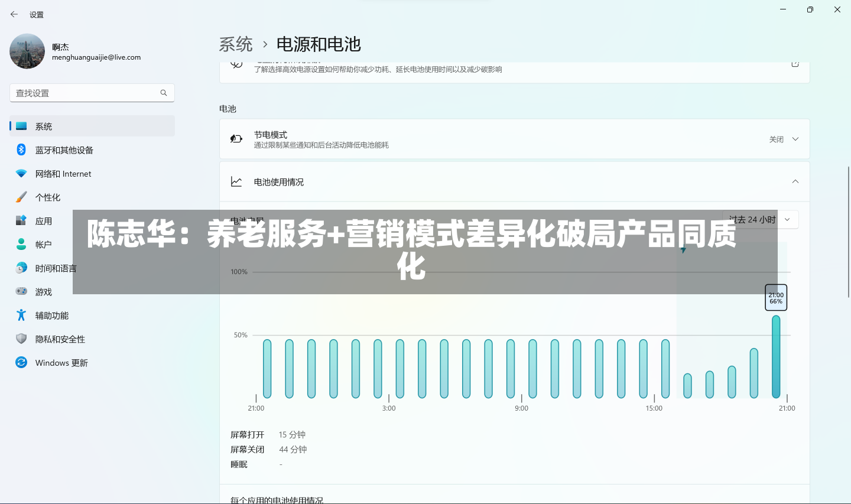Click the 关闭 status of battery saver
Viewport: 851px width, 504px height.
click(776, 139)
